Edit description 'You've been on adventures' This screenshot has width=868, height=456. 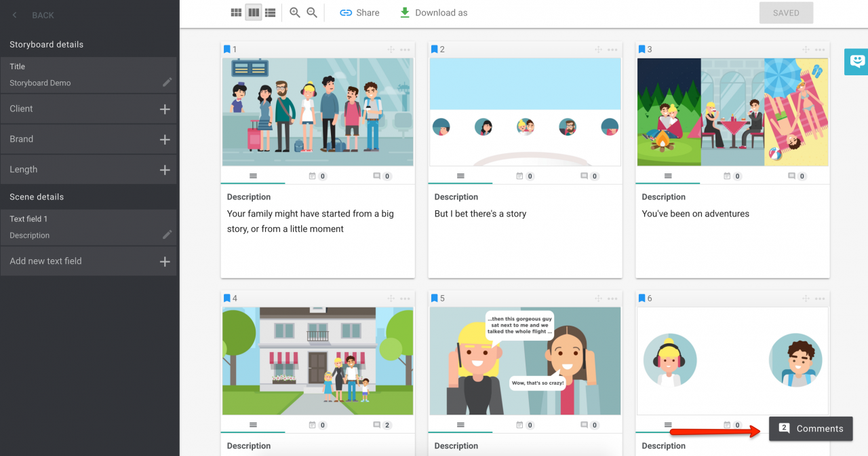[696, 214]
